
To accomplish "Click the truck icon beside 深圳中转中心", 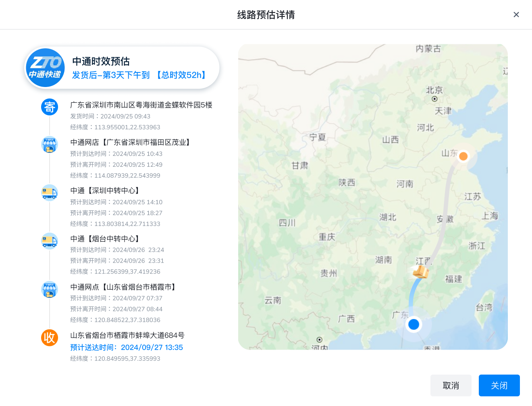I will coord(50,193).
